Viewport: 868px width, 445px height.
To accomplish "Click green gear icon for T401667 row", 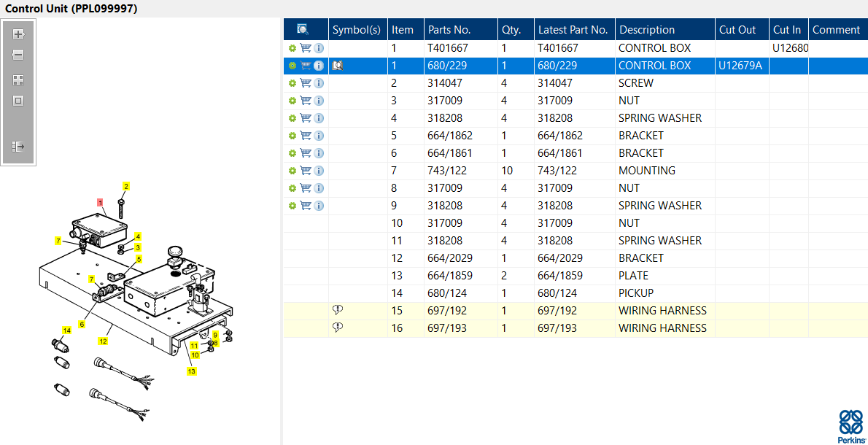I will pyautogui.click(x=292, y=48).
